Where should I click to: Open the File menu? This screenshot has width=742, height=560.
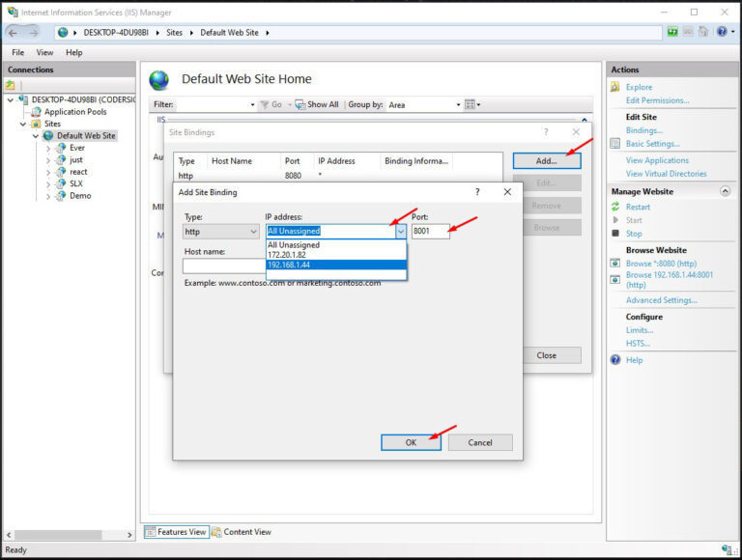(17, 52)
